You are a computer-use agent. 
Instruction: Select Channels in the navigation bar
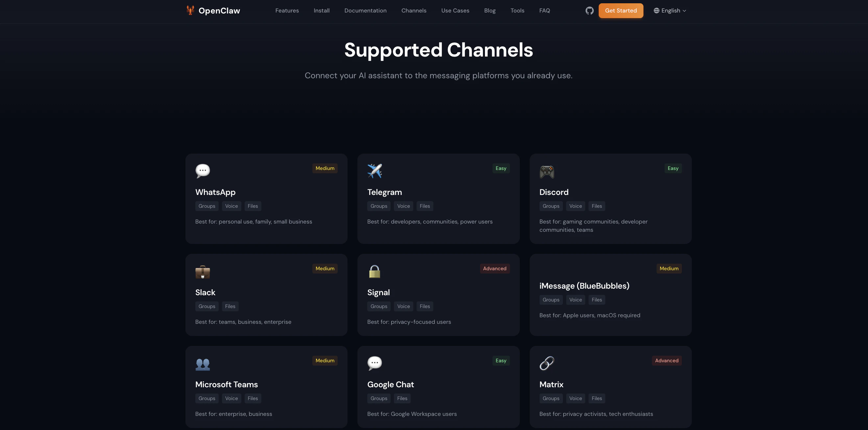(x=414, y=11)
